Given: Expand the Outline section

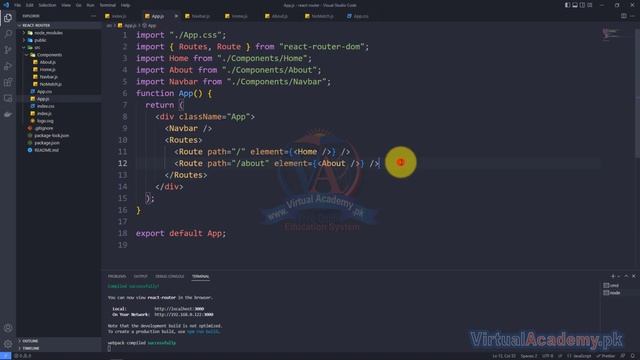Looking at the screenshot, I should click(x=59, y=341).
